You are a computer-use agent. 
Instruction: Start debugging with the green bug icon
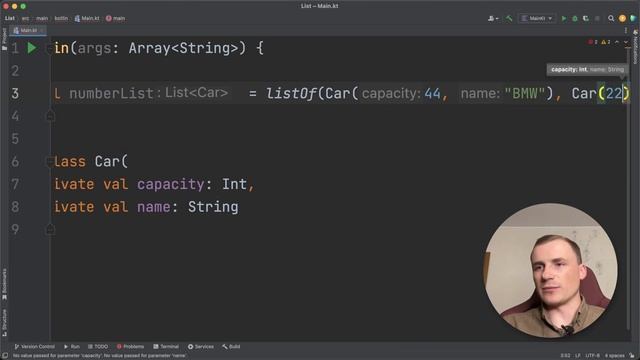point(575,18)
